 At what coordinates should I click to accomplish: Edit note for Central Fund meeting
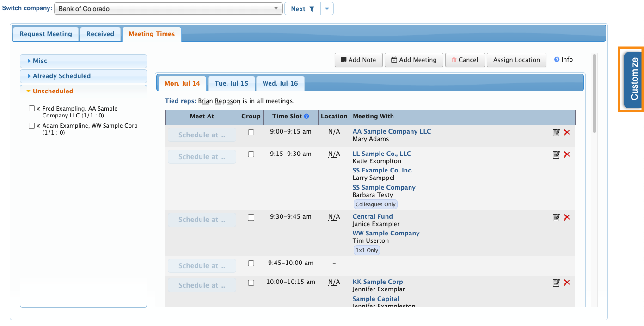point(556,218)
